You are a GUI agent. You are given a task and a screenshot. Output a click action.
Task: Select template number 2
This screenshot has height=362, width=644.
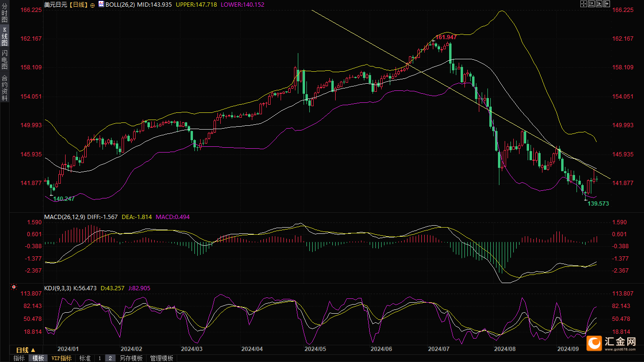point(110,358)
